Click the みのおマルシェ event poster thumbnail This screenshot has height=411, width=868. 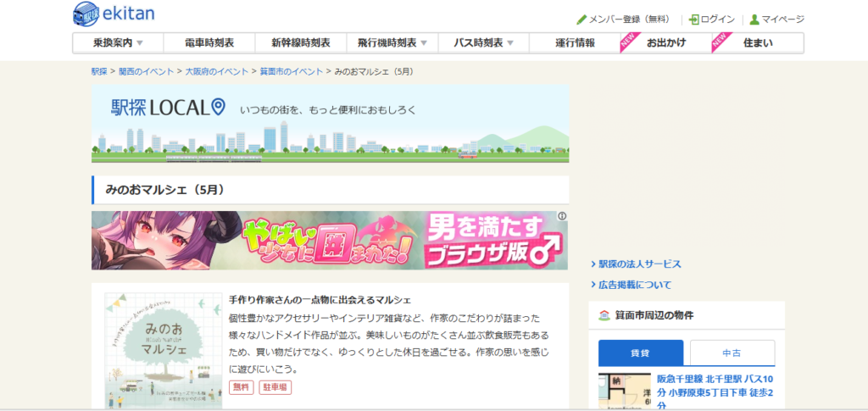pyautogui.click(x=164, y=350)
